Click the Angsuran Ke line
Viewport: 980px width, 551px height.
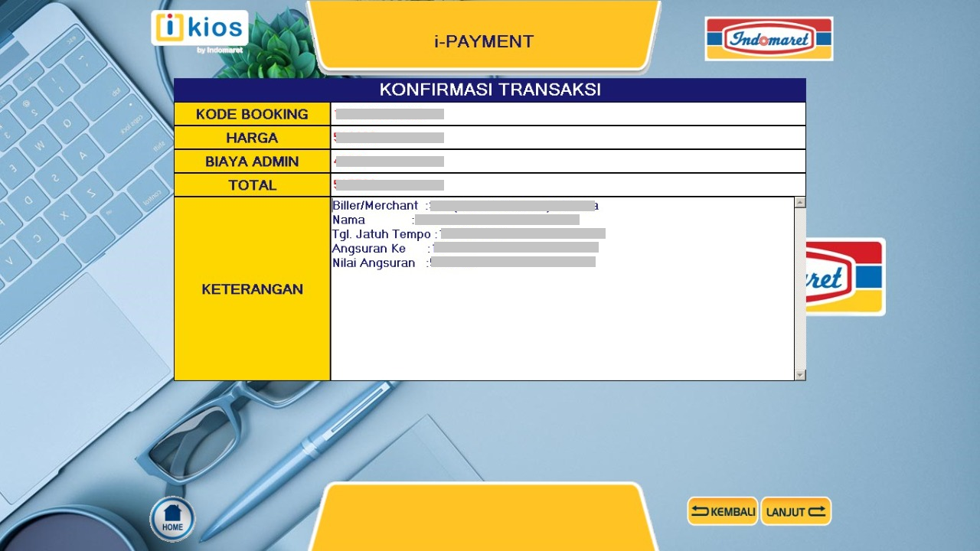[x=465, y=249]
